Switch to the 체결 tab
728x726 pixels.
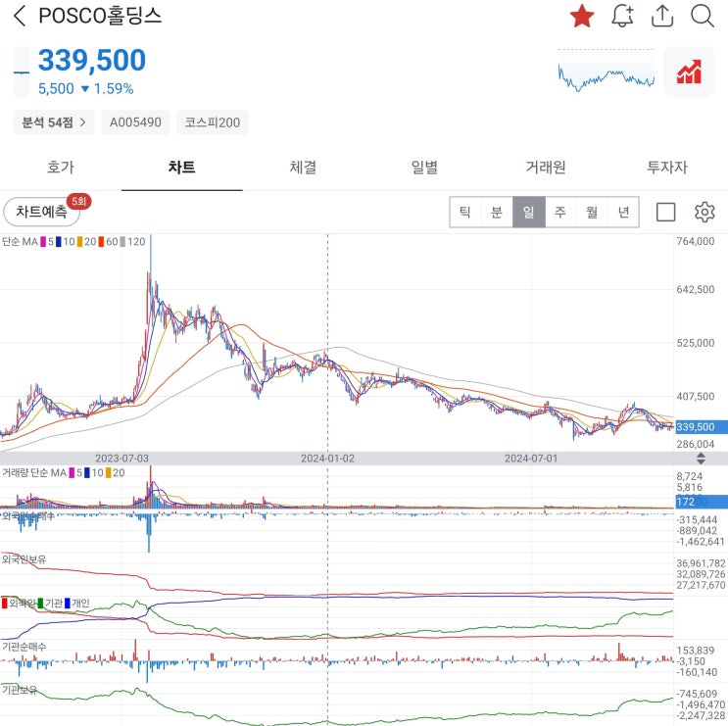click(x=303, y=168)
